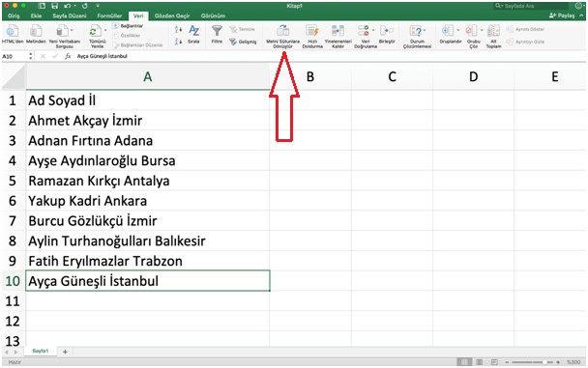This screenshot has width=588, height=368.
Task: Click cell containing Yakup Kadri Ankara
Action: coord(148,201)
